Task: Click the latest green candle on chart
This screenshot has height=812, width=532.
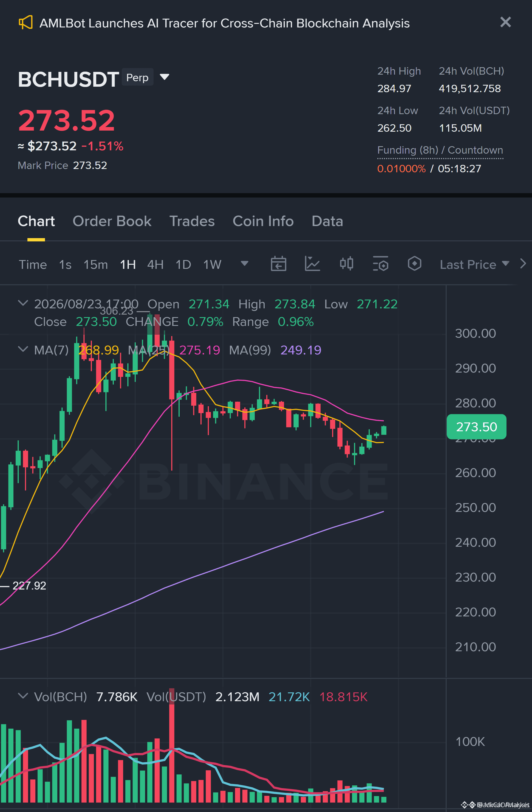Action: [x=384, y=430]
